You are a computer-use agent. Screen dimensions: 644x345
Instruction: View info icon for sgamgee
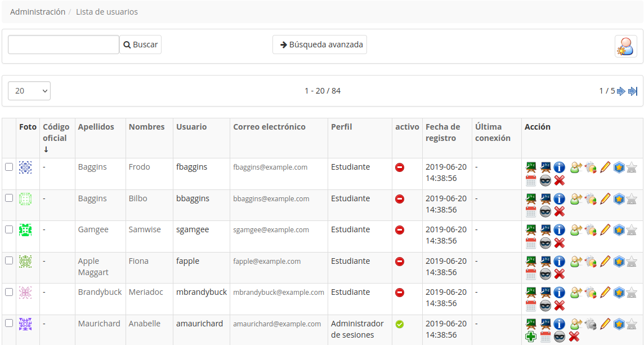click(x=560, y=230)
